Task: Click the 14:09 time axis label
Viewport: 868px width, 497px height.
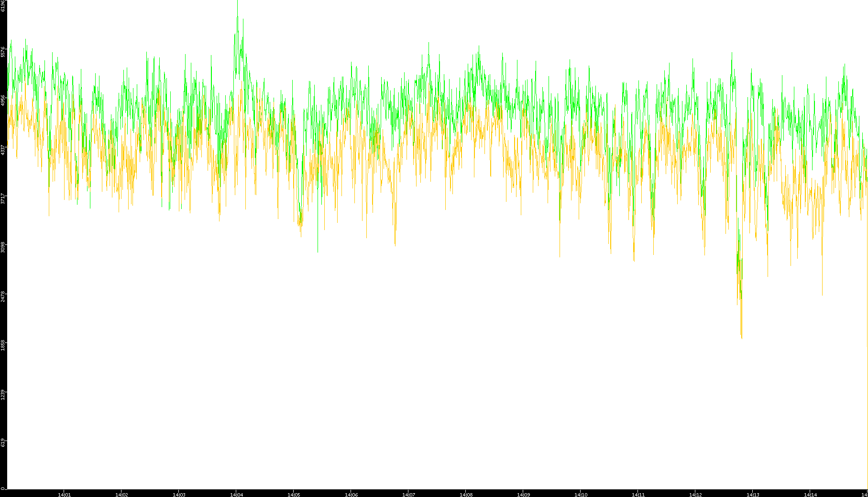Action: pyautogui.click(x=523, y=494)
